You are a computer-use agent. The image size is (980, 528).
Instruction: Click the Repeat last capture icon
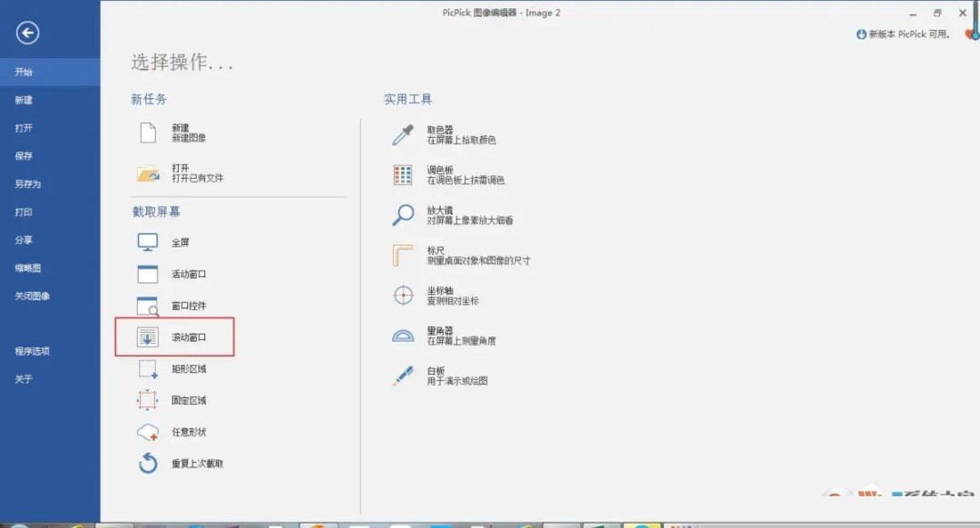(148, 464)
